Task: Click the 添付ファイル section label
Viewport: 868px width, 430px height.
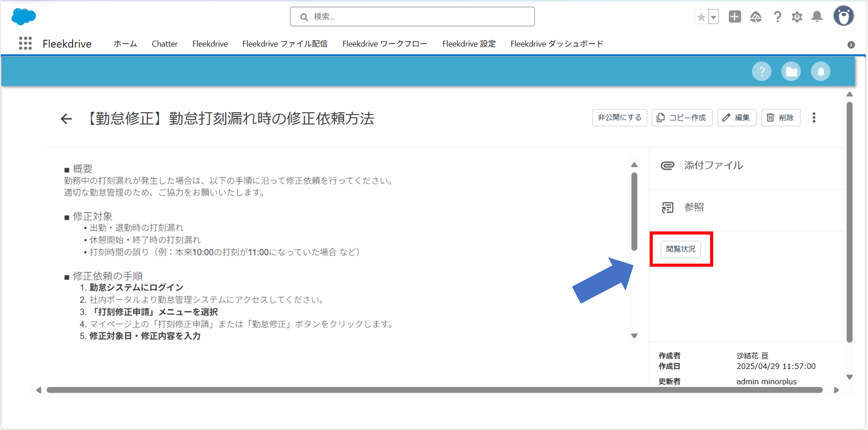Action: tap(713, 165)
